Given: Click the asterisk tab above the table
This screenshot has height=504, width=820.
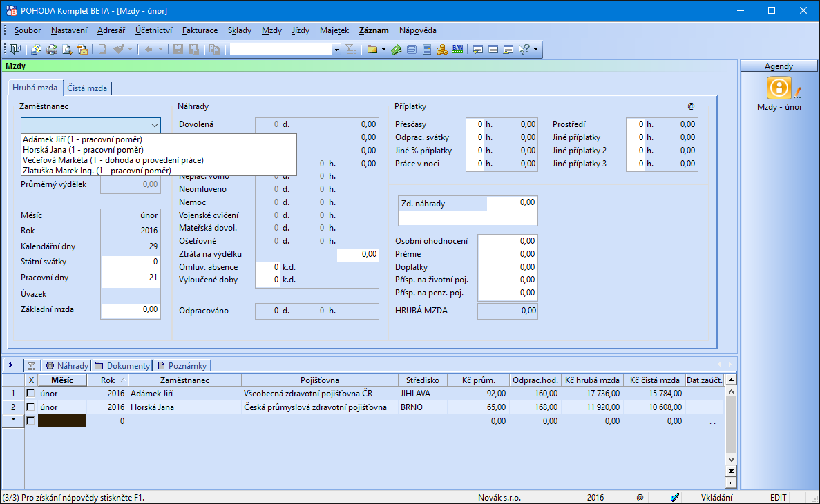Looking at the screenshot, I should pyautogui.click(x=11, y=366).
